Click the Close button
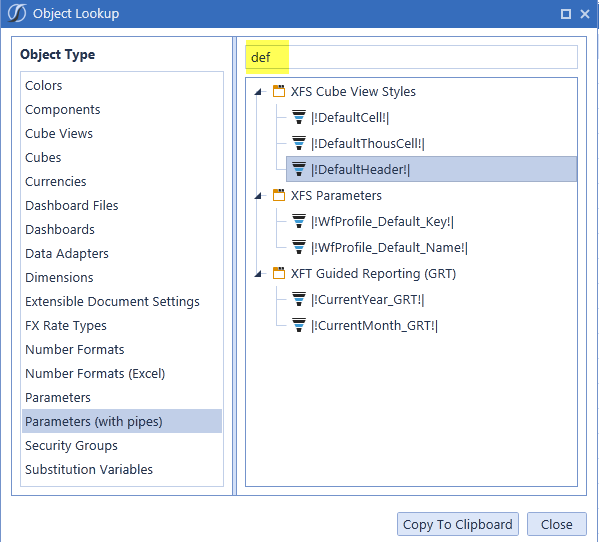599x542 pixels. pos(557,524)
